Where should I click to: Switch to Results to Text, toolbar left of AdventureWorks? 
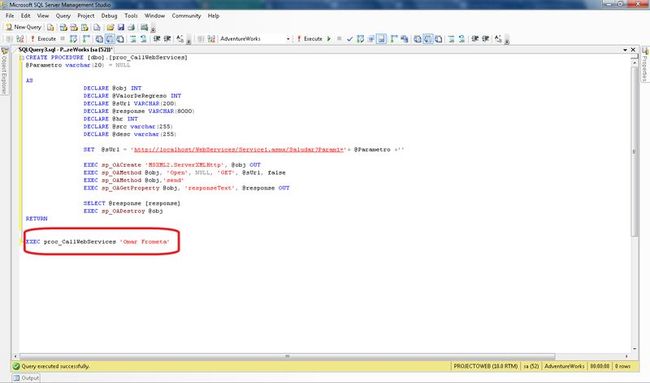pyautogui.click(x=99, y=39)
